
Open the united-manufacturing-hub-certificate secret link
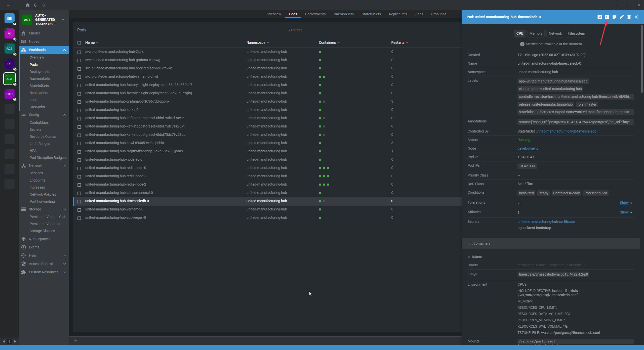pos(546,222)
